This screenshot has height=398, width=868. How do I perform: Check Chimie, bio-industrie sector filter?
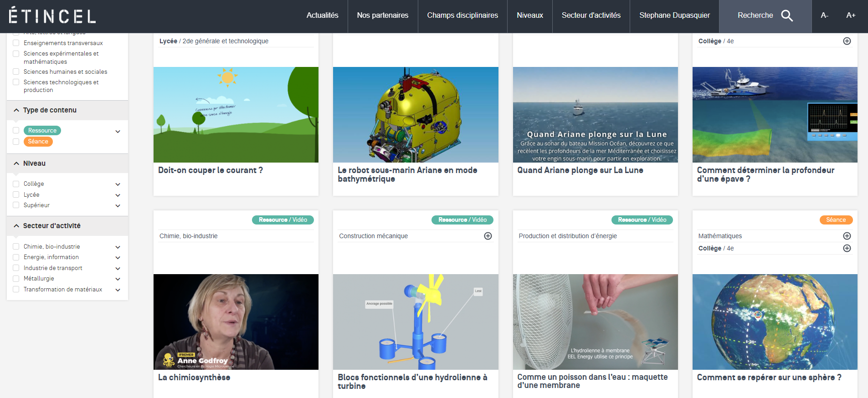click(16, 246)
